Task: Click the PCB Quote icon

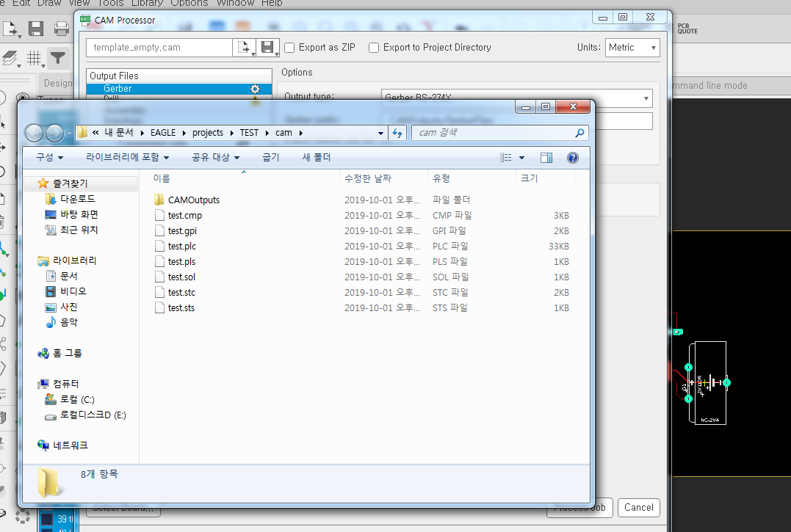Action: [x=687, y=28]
